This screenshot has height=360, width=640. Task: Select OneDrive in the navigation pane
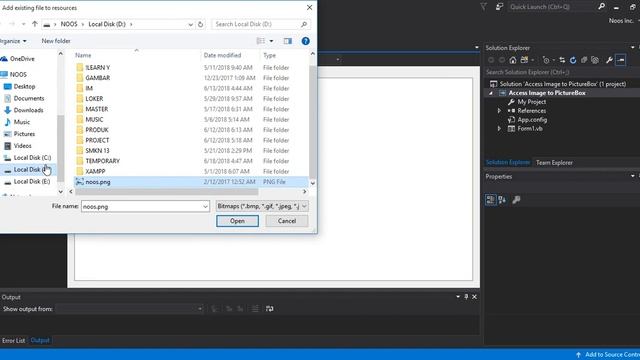pos(22,59)
